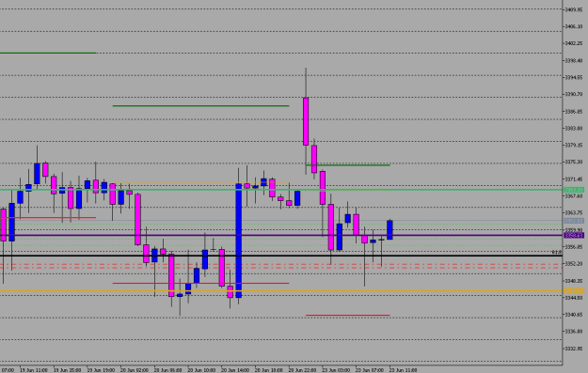
Task: Click the 3332.95 price axis label
Action: [x=574, y=349]
